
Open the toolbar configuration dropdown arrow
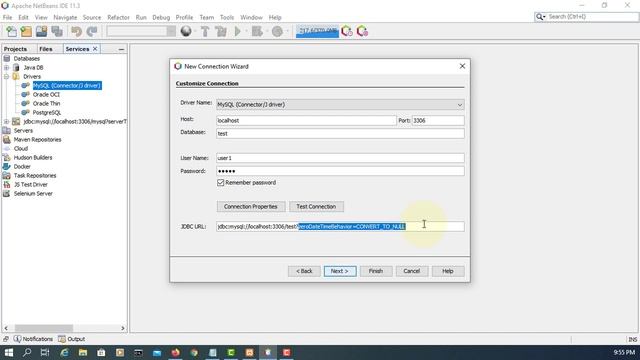171,31
